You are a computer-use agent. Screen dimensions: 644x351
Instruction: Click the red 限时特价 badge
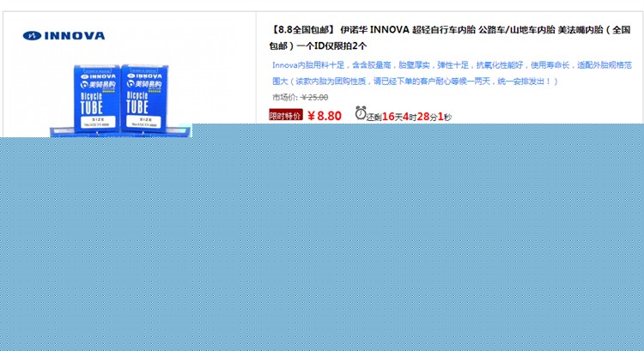click(286, 115)
